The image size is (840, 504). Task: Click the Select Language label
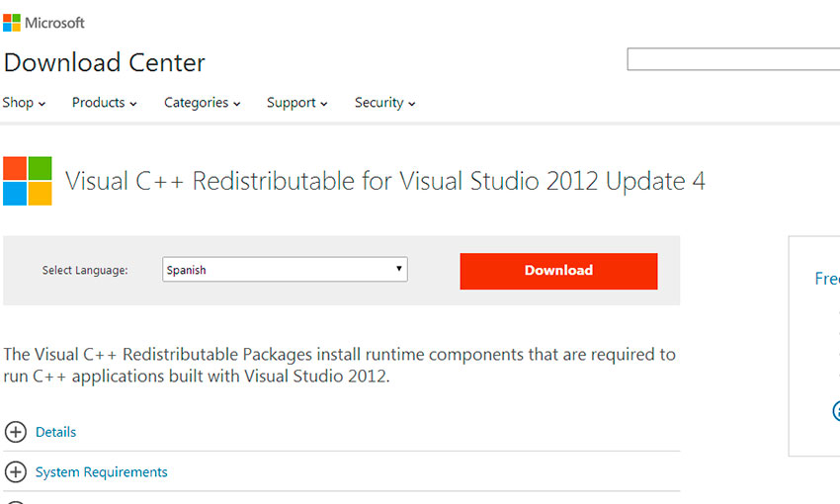pos(85,271)
